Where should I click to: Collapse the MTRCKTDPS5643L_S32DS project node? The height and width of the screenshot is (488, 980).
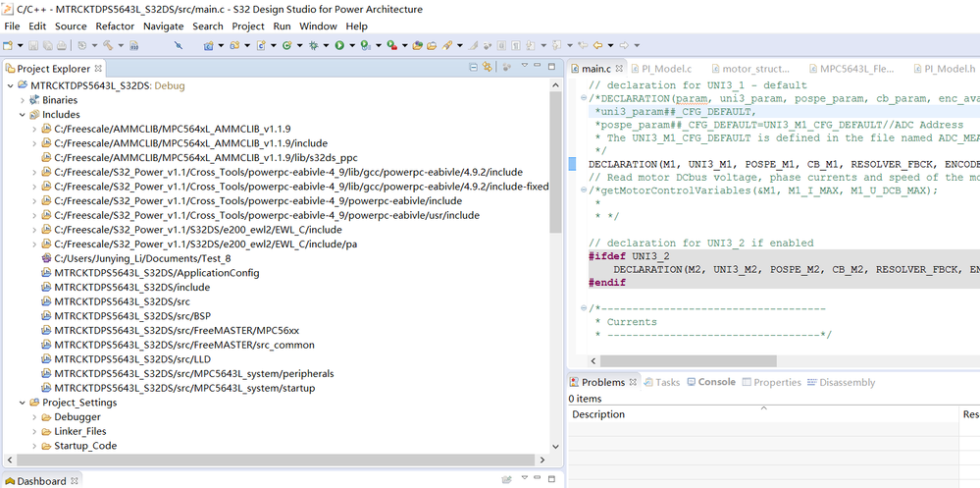tap(10, 85)
